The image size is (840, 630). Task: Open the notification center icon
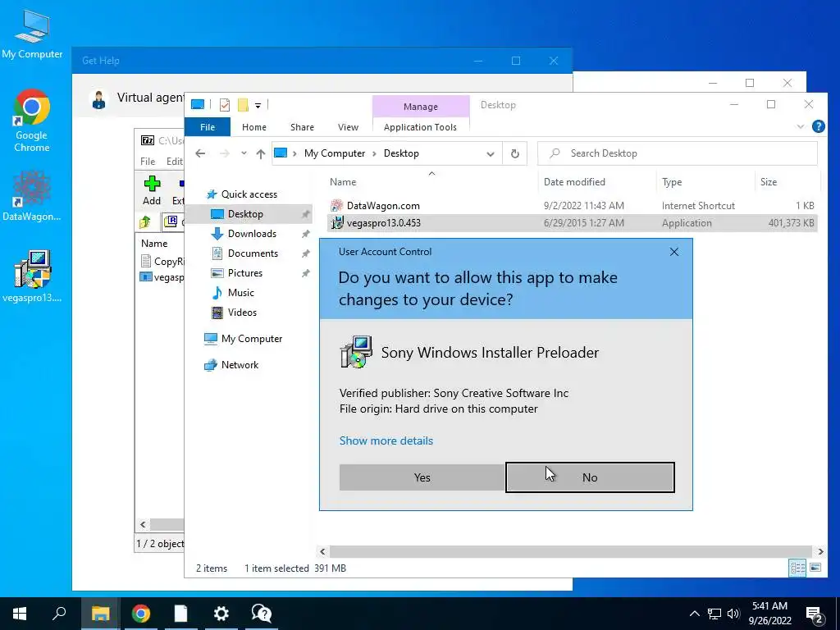coord(815,614)
